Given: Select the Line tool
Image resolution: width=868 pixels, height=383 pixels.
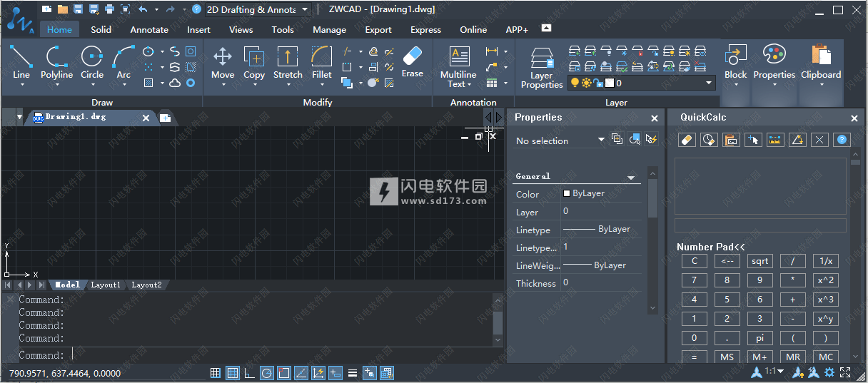Looking at the screenshot, I should point(21,63).
